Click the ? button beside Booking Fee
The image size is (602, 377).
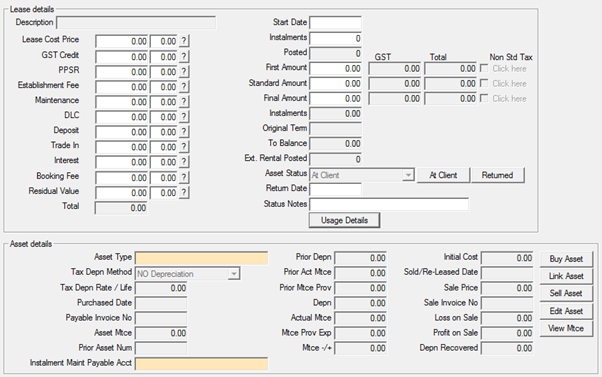[184, 177]
